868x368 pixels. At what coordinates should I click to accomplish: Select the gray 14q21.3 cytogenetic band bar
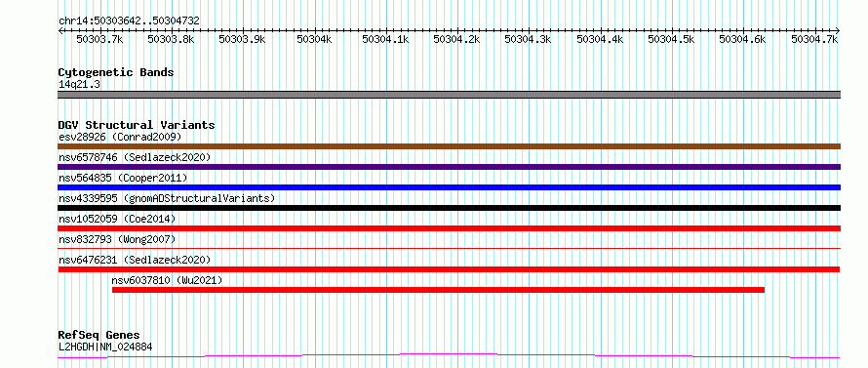449,95
